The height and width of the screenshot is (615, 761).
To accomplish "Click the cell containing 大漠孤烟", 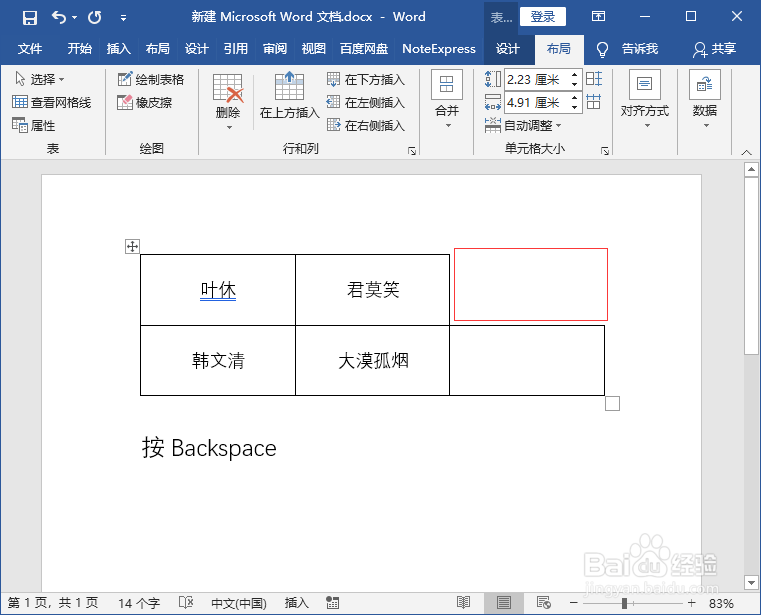I will point(373,361).
